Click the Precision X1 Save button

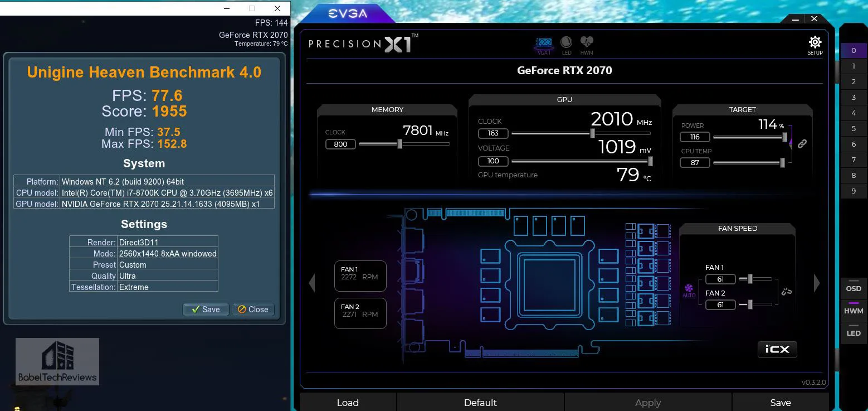point(781,402)
